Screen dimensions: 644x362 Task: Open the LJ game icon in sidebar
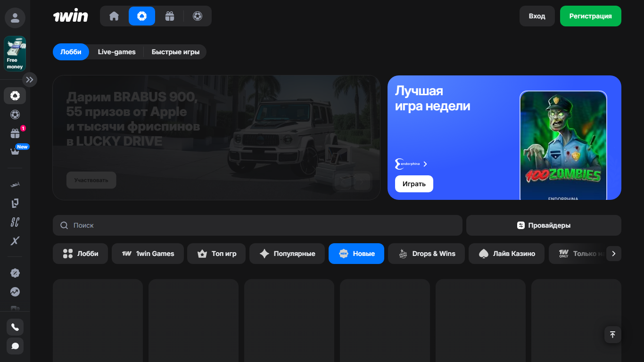(15, 203)
